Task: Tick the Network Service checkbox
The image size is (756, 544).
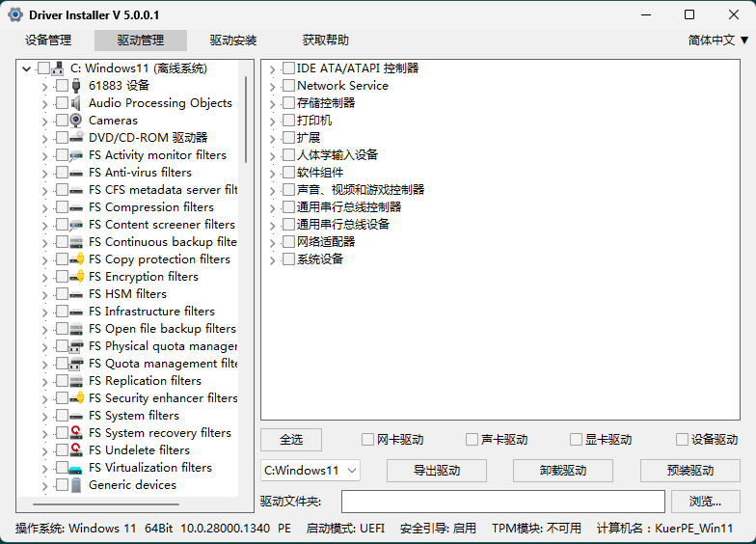Action: [288, 85]
